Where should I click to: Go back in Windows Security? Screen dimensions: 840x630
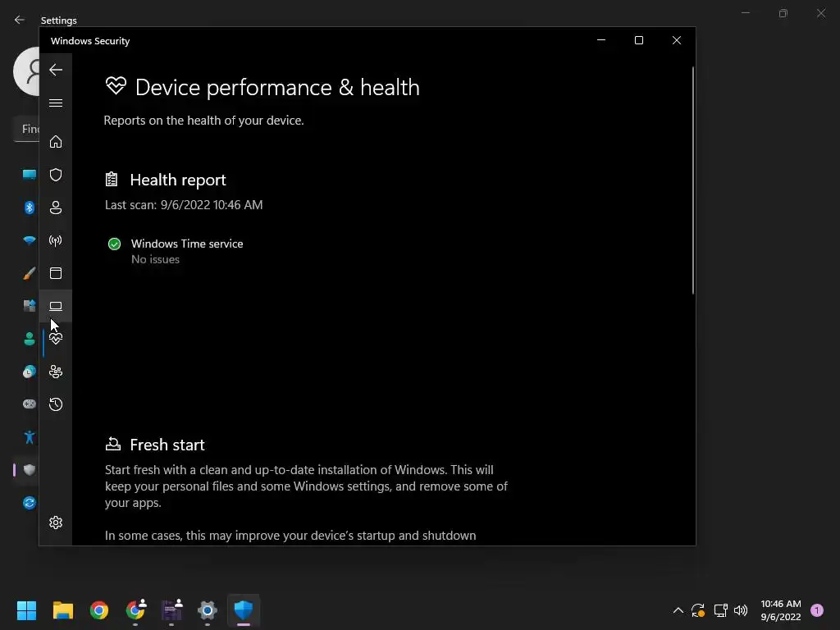(56, 70)
